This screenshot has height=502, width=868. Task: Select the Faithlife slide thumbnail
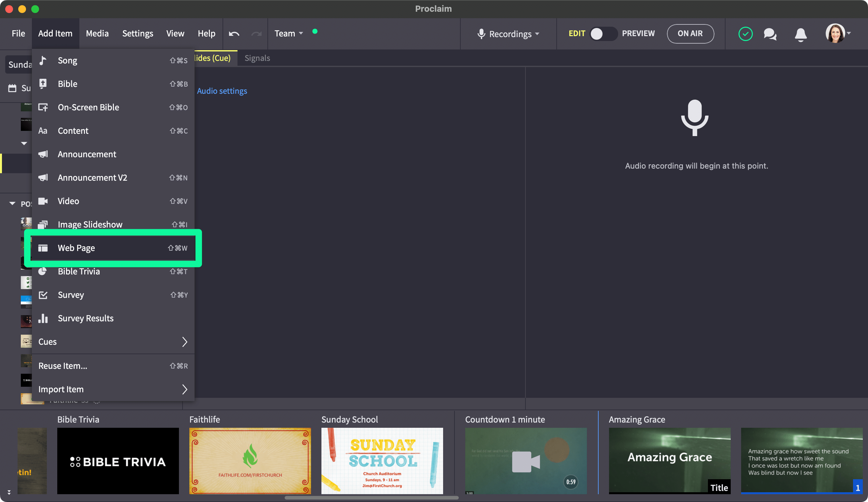(250, 460)
